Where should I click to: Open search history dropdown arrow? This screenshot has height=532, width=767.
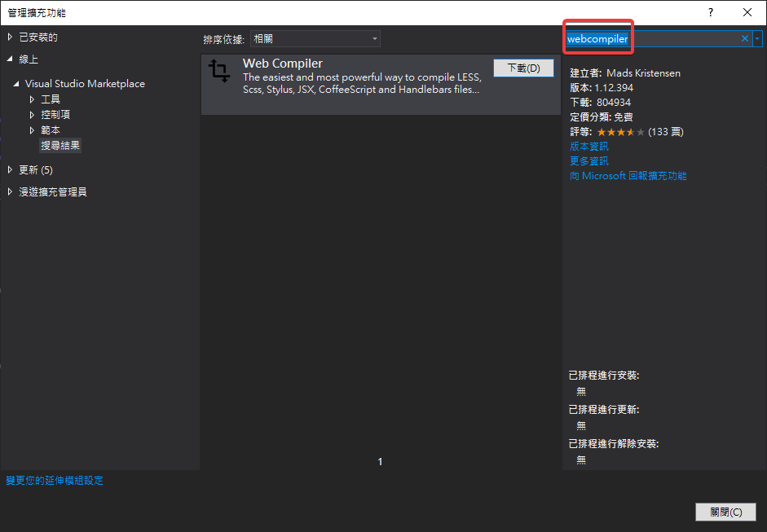[x=758, y=38]
